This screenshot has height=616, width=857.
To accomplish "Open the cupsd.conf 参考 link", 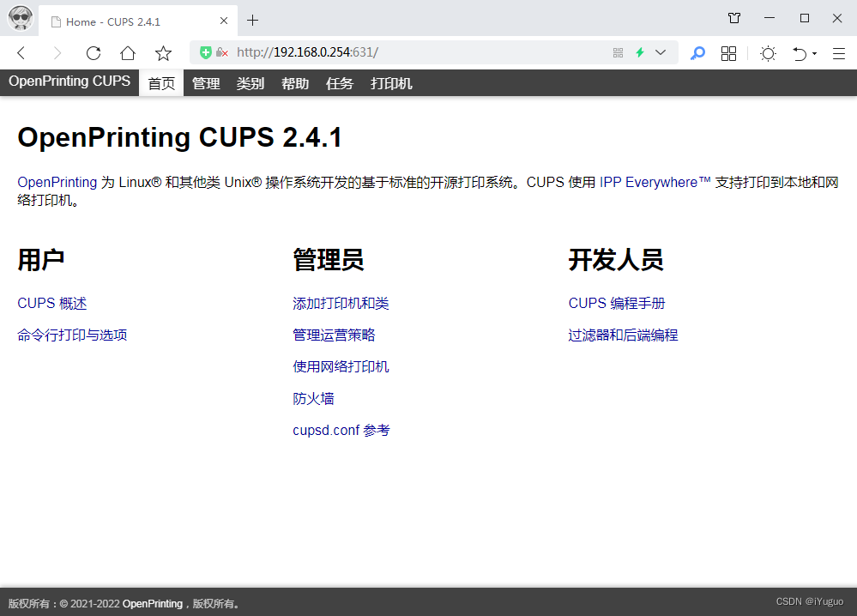I will click(341, 430).
